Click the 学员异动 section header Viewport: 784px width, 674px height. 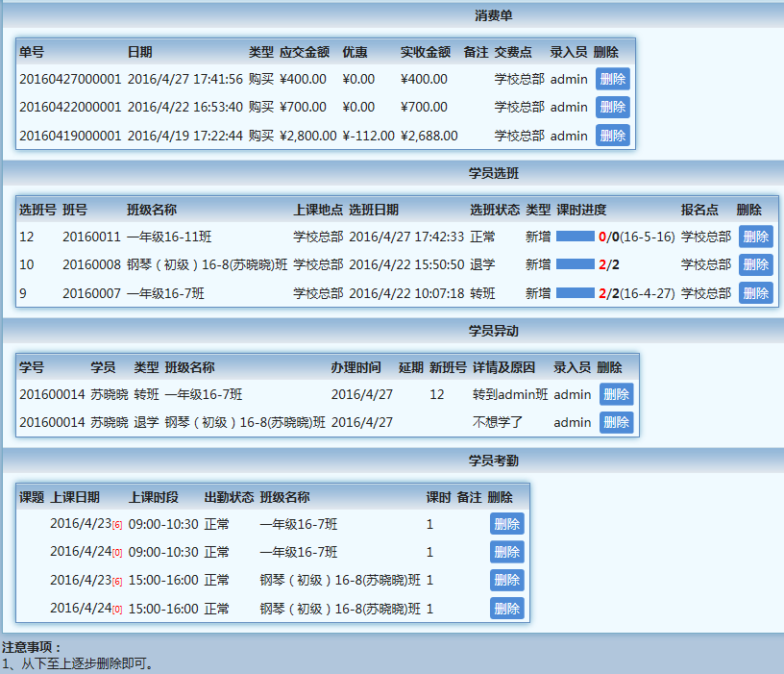(493, 331)
